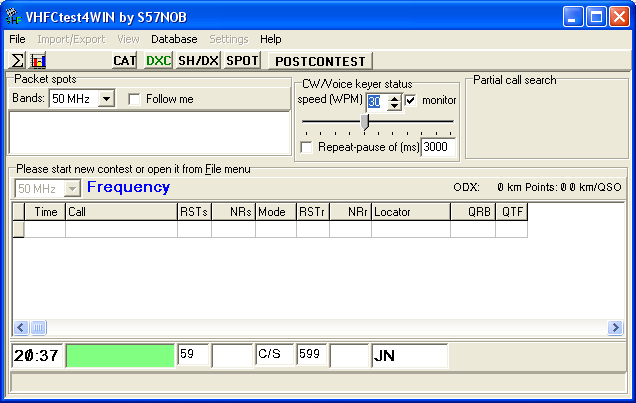Enable the Follow me checkbox
The width and height of the screenshot is (636, 403).
point(134,99)
